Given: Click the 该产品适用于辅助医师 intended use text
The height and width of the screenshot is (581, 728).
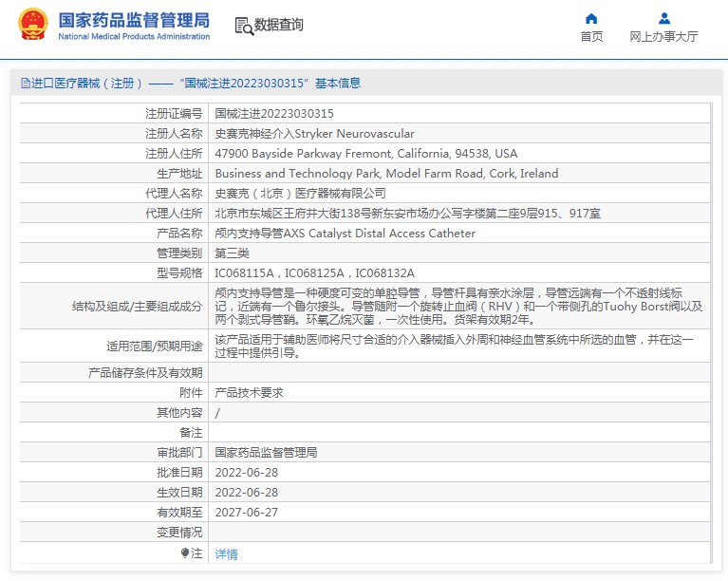Looking at the screenshot, I should click(454, 346).
